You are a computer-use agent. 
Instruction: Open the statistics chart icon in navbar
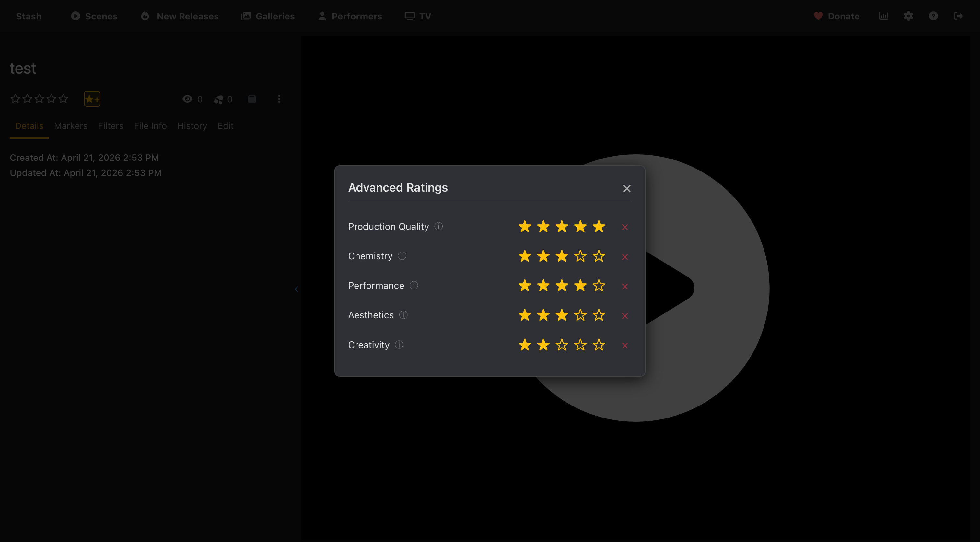883,16
